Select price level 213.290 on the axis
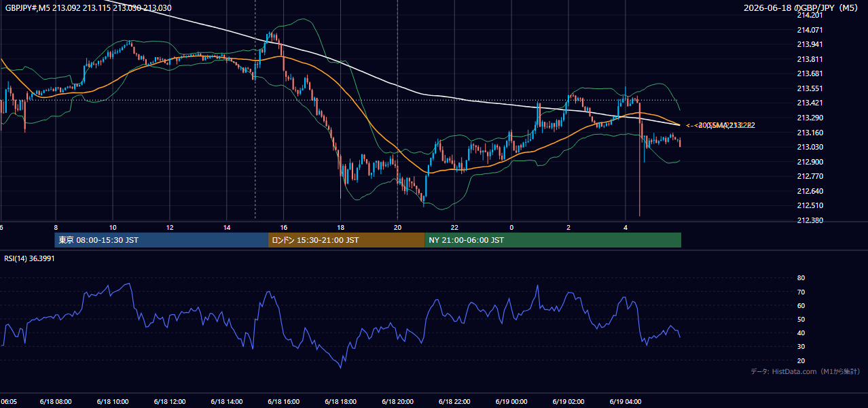868x408 pixels. pos(810,118)
